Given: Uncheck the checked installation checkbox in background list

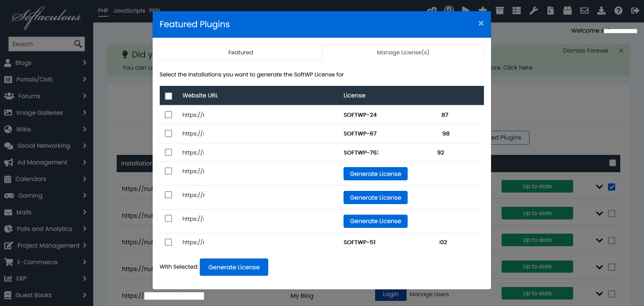Looking at the screenshot, I should (x=611, y=187).
